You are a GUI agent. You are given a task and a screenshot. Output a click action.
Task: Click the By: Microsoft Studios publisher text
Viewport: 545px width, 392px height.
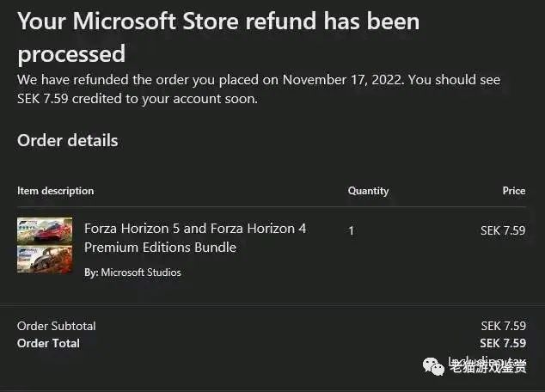[132, 273]
